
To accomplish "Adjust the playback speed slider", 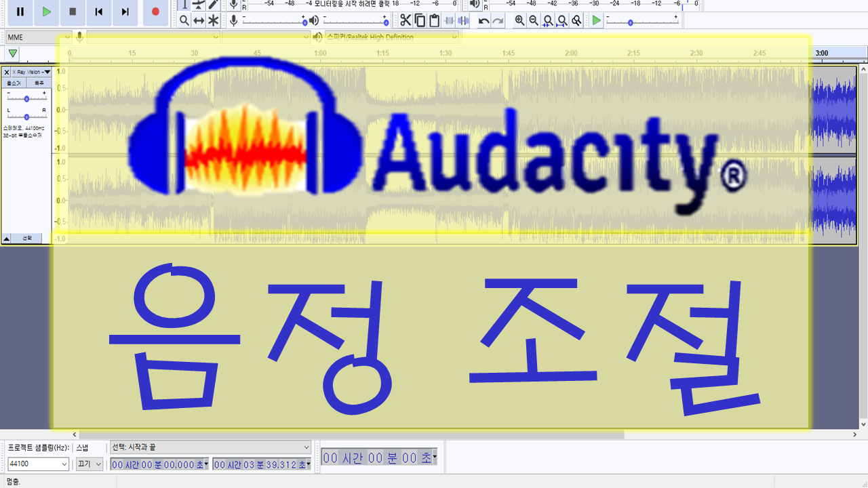I will (642, 21).
